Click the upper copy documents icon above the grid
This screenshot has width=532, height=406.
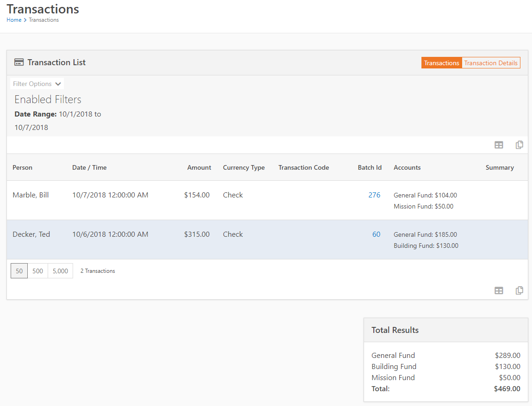pos(519,145)
